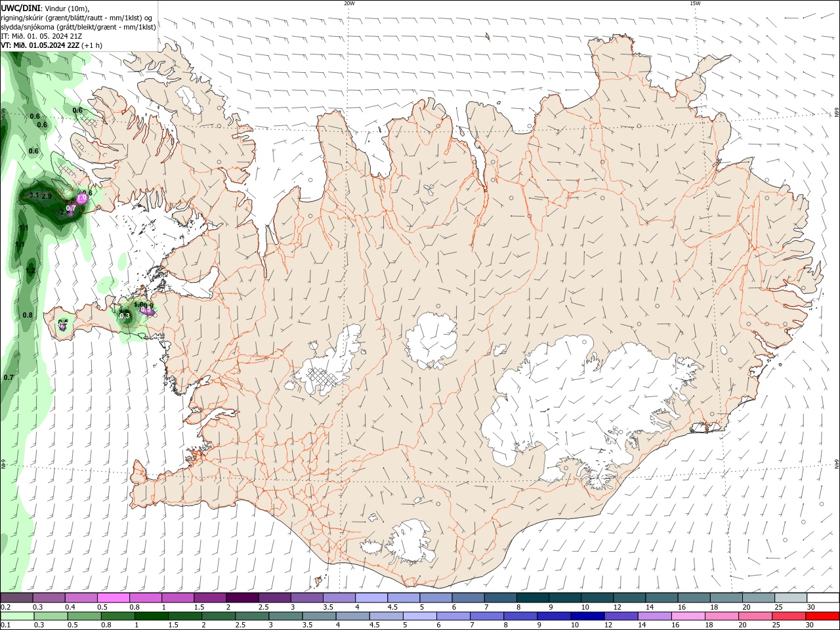Click the 20W longitude label
This screenshot has width=840, height=630.
349,3
